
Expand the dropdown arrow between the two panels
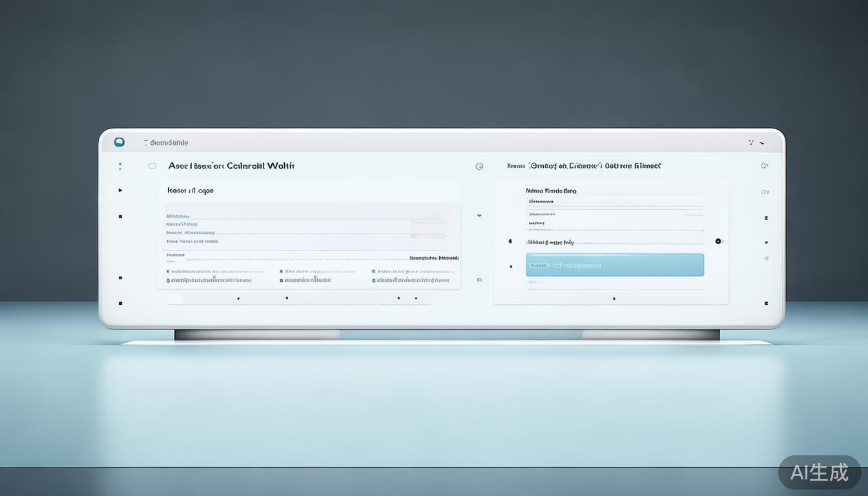479,216
